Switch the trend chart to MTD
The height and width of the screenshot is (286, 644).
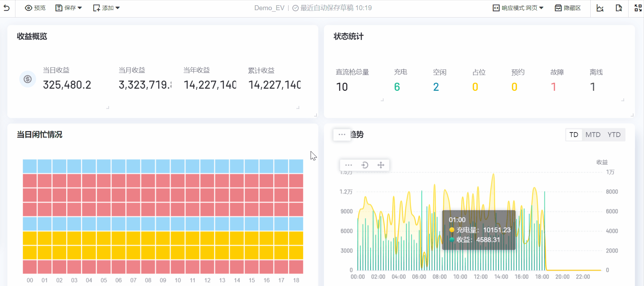tap(593, 135)
